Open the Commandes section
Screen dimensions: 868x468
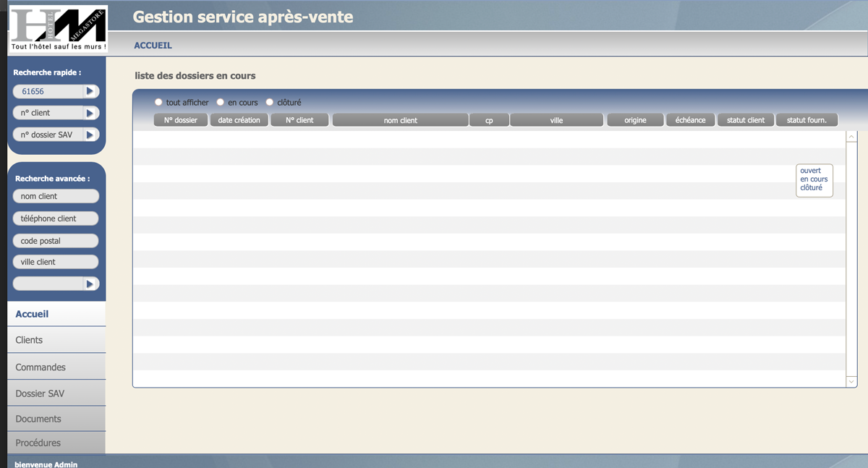56,367
